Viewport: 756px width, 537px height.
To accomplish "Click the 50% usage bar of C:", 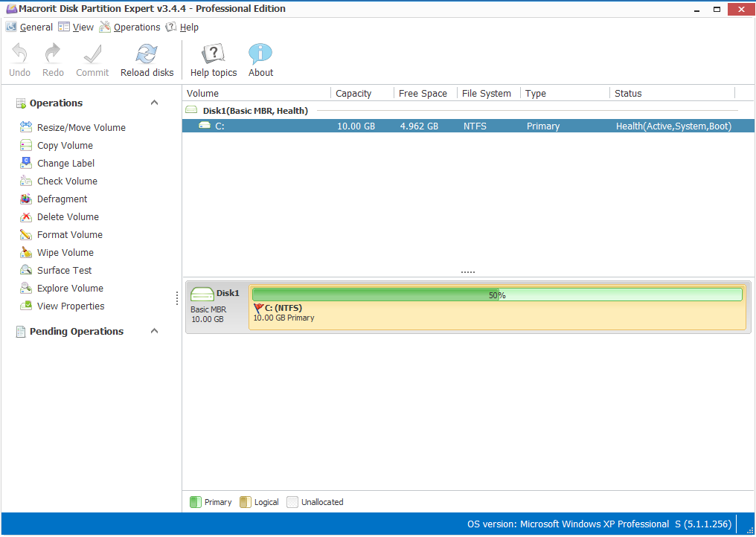I will tap(497, 295).
